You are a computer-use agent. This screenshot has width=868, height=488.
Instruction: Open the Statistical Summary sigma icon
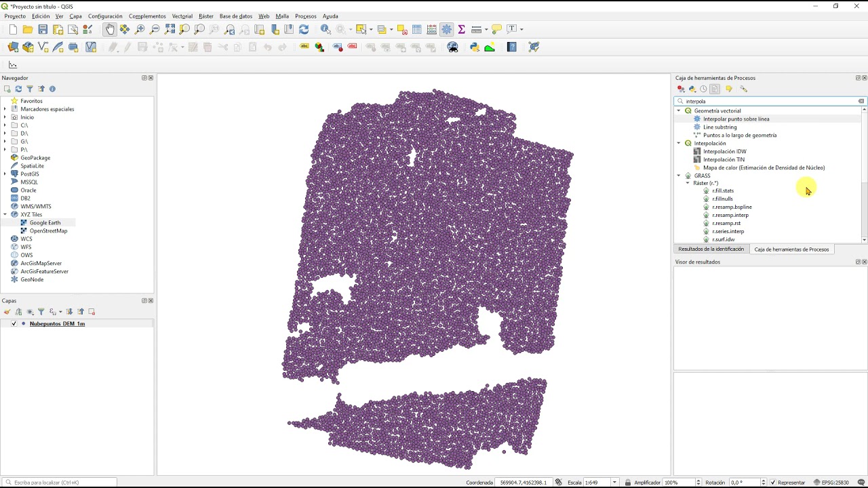click(462, 29)
